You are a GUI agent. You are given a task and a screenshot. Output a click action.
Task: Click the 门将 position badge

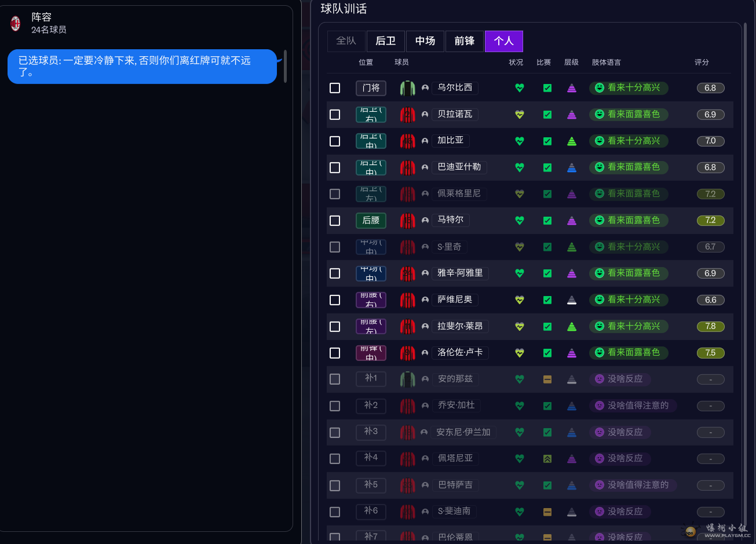[371, 88]
